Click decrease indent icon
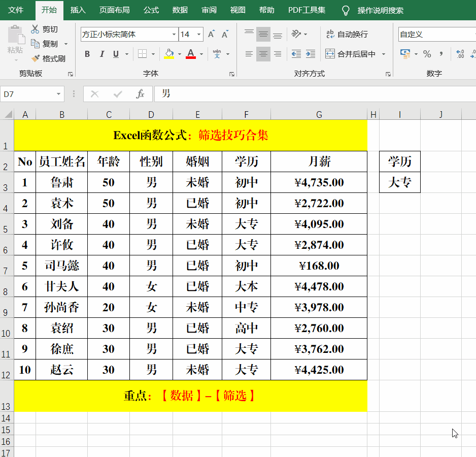The image size is (476, 457). coord(296,54)
